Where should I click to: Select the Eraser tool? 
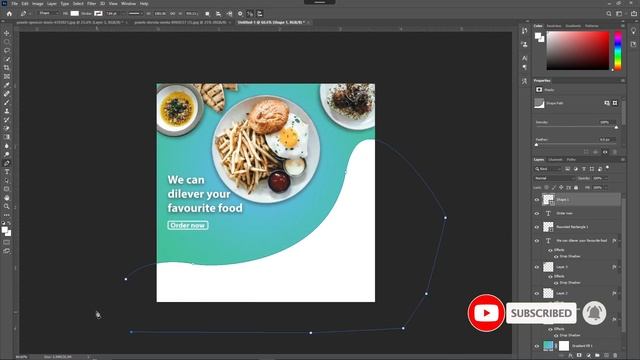[7, 128]
